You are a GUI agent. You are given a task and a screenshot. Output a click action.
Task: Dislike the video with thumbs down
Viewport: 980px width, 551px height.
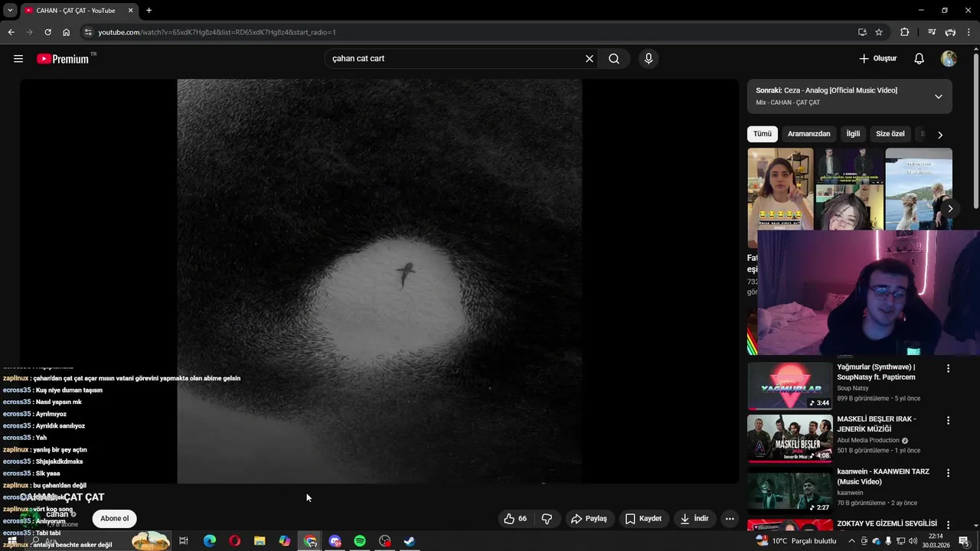pos(547,519)
